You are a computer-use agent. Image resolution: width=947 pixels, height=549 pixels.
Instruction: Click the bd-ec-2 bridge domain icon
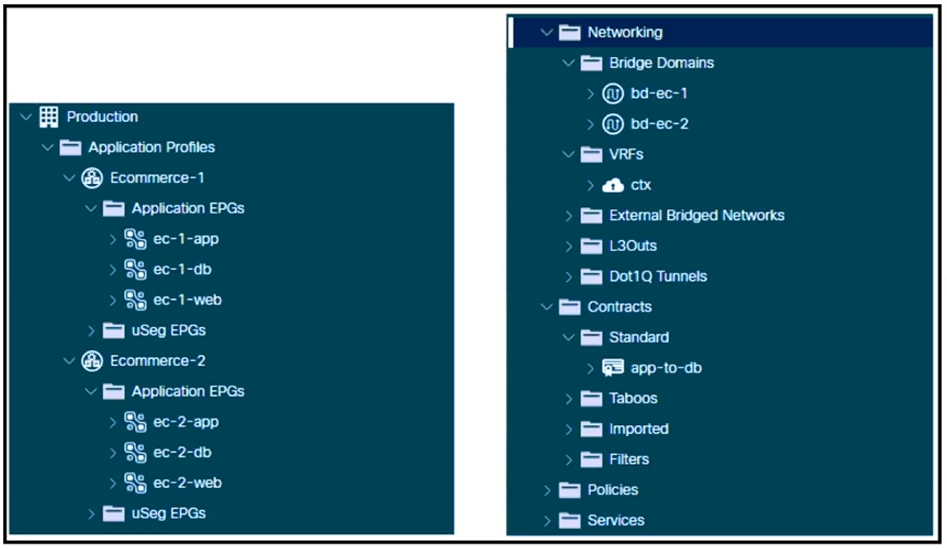click(x=613, y=124)
